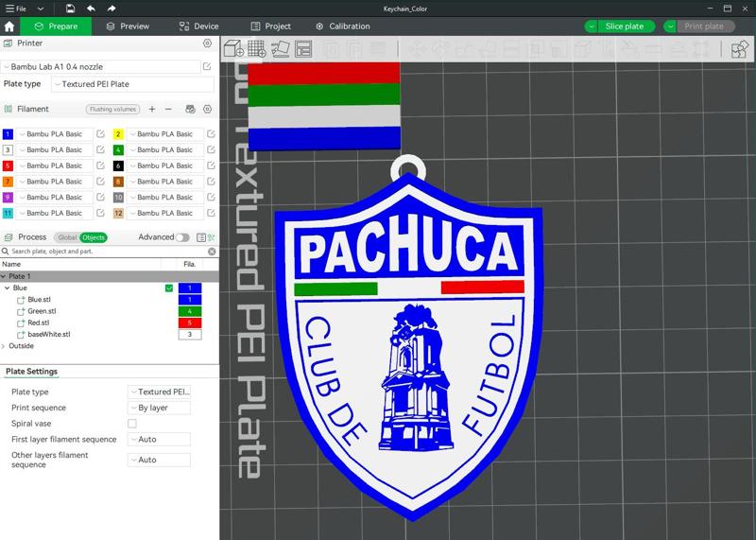
Task: Open the Print sequence By layer dropdown
Action: [159, 408]
